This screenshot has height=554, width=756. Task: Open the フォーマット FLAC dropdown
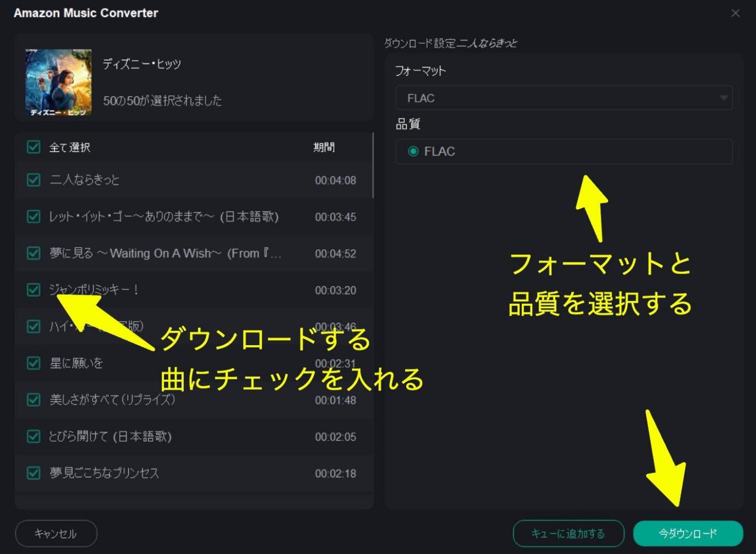coord(564,98)
